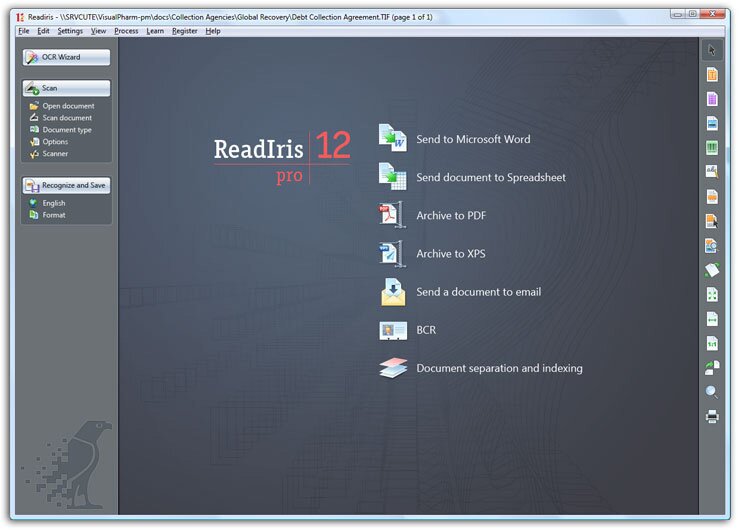Click the orange text zone page icon

(712, 74)
